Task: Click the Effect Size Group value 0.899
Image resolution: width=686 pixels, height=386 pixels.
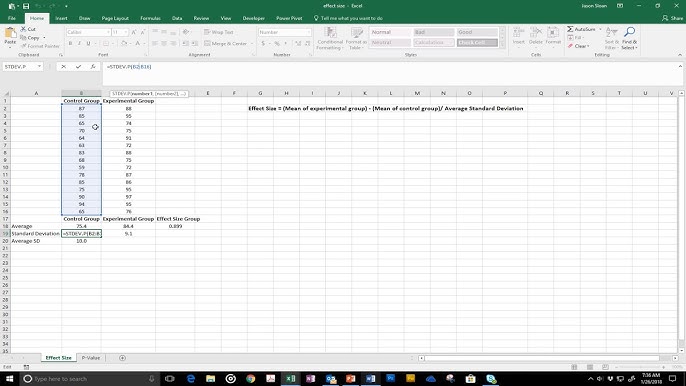Action: click(175, 226)
